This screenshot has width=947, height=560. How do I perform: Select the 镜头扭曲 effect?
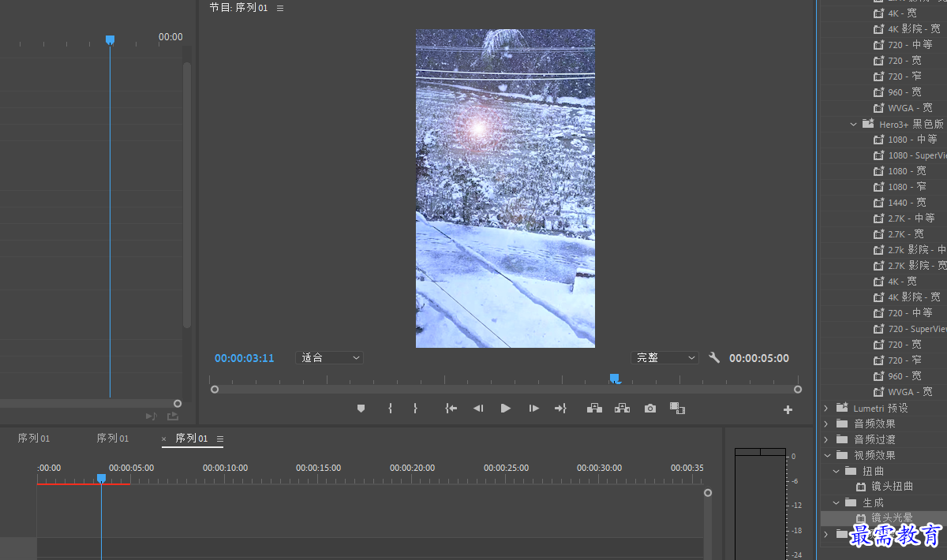coord(892,487)
